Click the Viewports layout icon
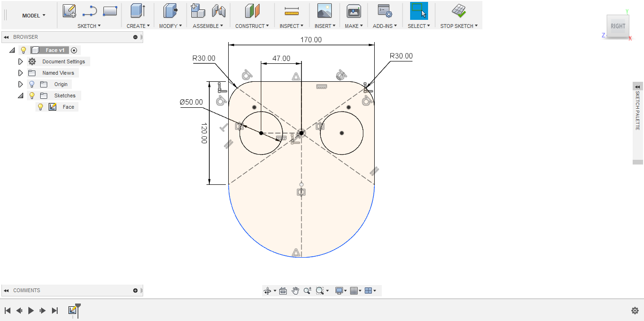644x321 pixels. pos(369,291)
